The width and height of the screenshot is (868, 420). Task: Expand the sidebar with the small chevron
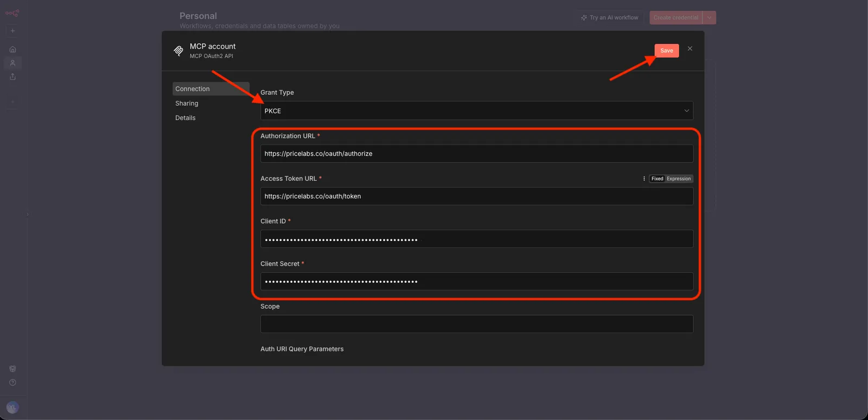(x=27, y=214)
